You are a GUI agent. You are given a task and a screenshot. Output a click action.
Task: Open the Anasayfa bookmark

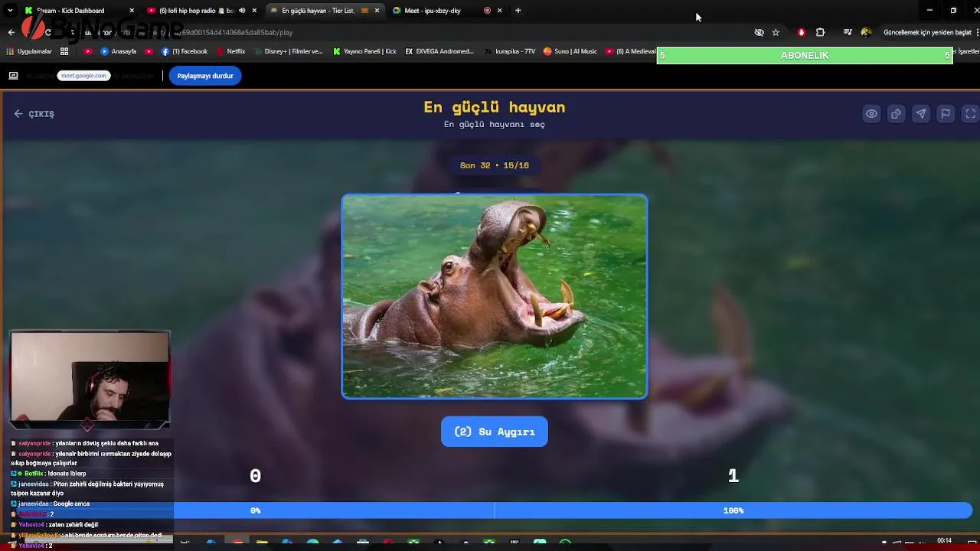pyautogui.click(x=119, y=51)
